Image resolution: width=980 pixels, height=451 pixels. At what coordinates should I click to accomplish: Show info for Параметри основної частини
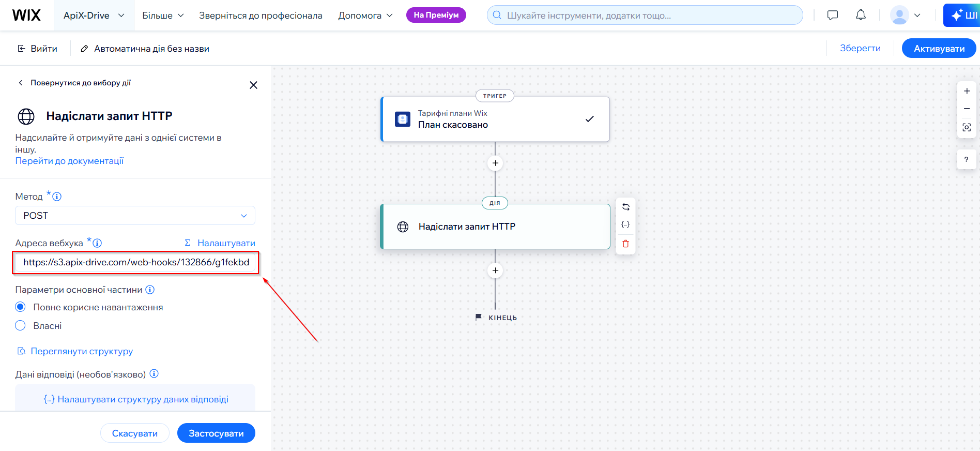tap(150, 290)
